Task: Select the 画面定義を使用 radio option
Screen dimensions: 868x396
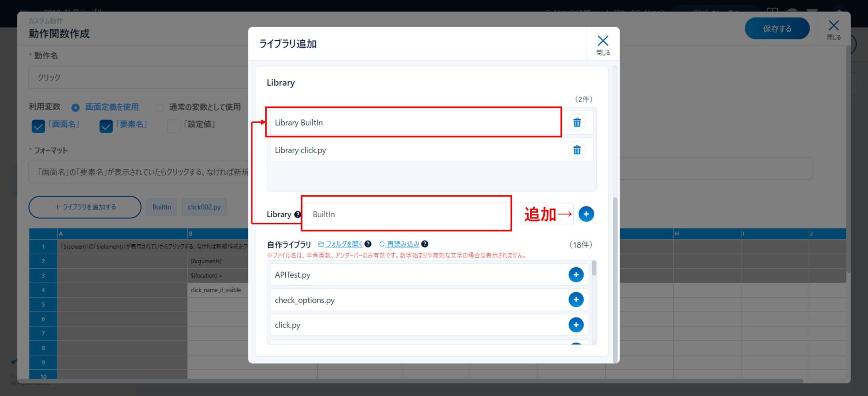Action: 75,107
